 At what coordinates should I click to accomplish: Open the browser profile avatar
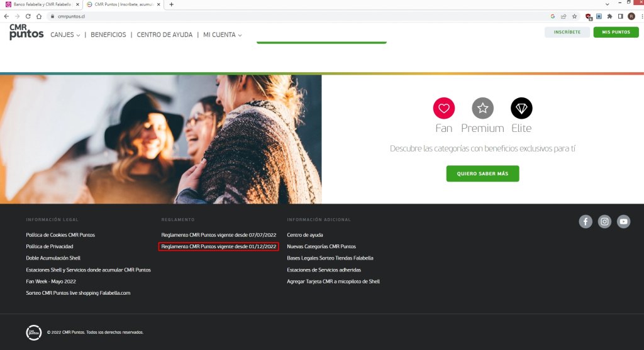[x=631, y=16]
